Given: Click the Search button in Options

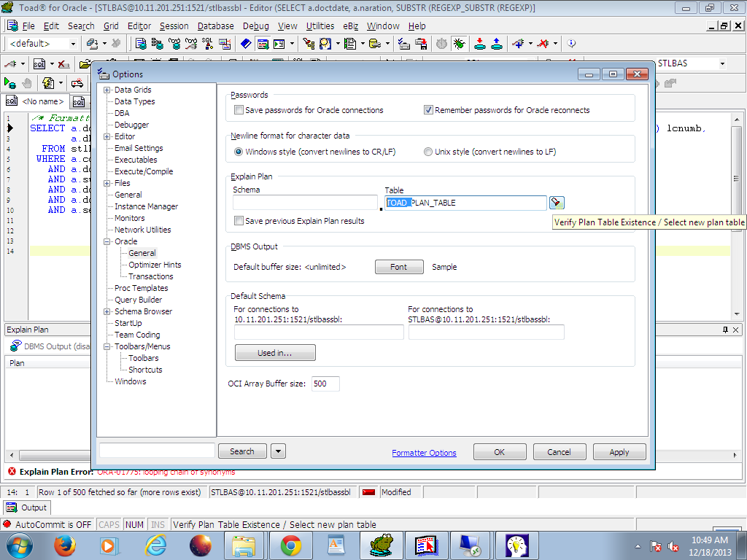Looking at the screenshot, I should [242, 451].
